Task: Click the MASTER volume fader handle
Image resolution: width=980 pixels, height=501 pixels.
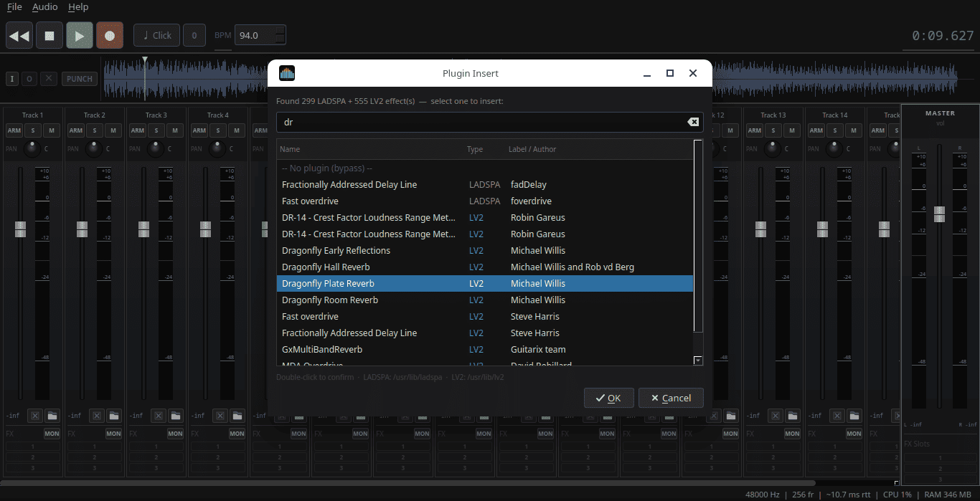Action: point(940,214)
